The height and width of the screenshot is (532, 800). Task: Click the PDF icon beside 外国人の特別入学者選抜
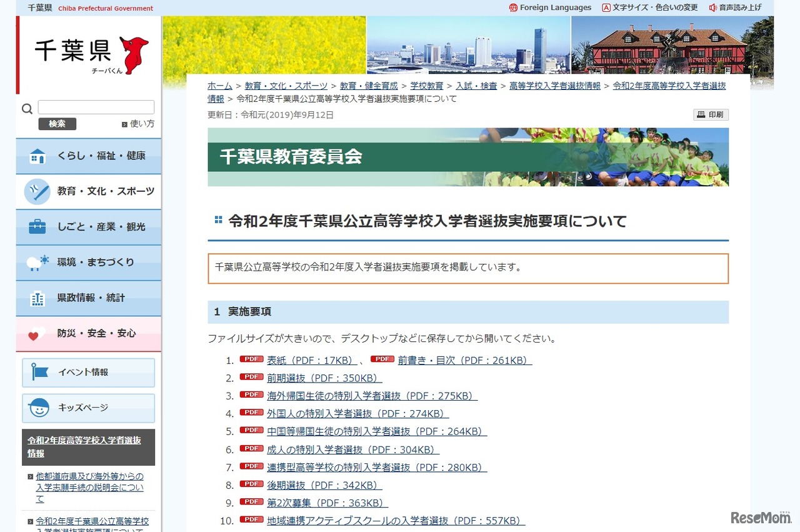pos(252,413)
